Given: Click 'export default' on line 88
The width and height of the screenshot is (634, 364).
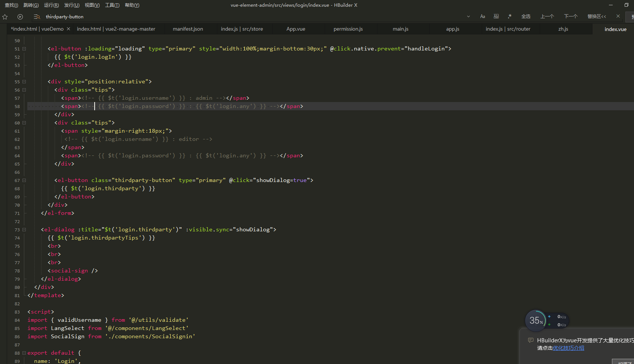Looking at the screenshot, I should coord(51,353).
